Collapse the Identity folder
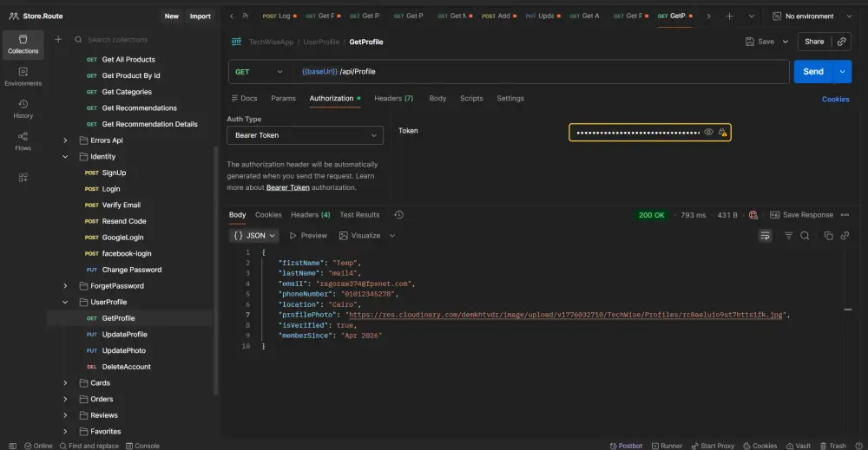This screenshot has height=450, width=868. tap(65, 156)
